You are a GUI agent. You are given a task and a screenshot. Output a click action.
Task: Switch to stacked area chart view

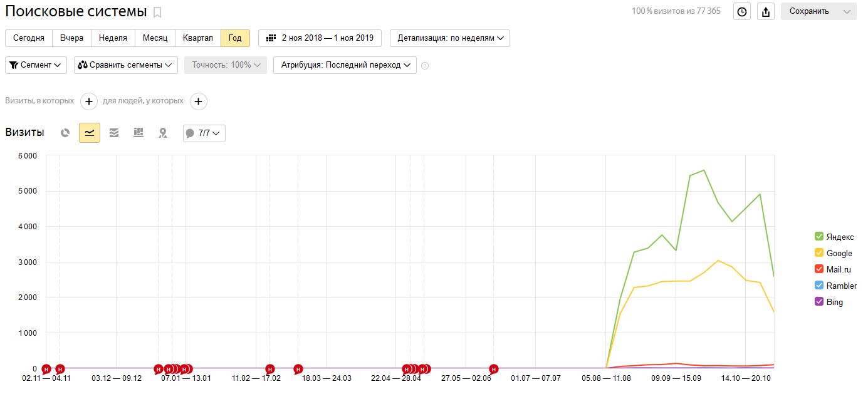click(x=114, y=133)
